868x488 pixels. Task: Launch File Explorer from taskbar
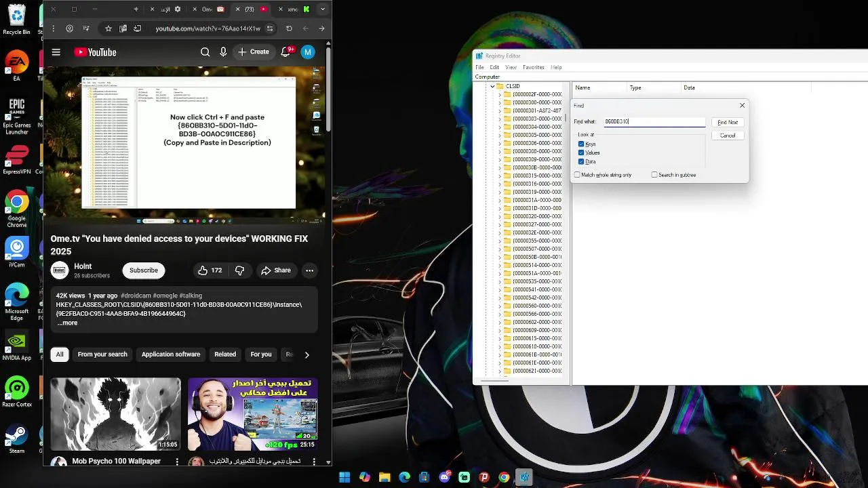(384, 477)
